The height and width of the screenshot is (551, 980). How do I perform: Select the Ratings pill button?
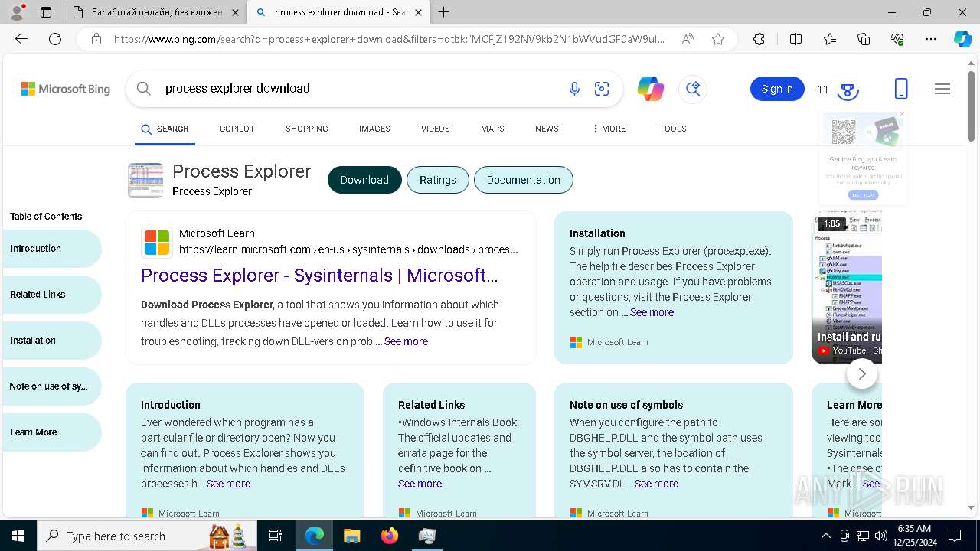(x=438, y=180)
